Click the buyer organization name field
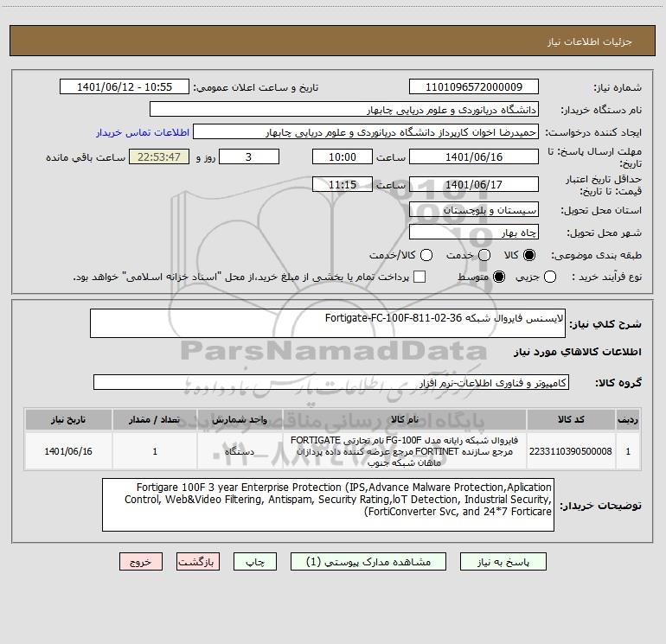 tap(344, 109)
